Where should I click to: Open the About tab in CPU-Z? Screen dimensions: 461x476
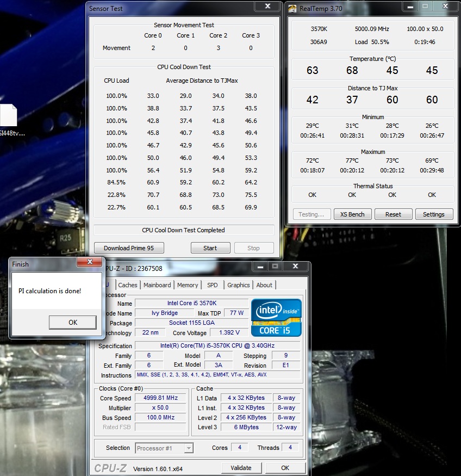tap(264, 285)
